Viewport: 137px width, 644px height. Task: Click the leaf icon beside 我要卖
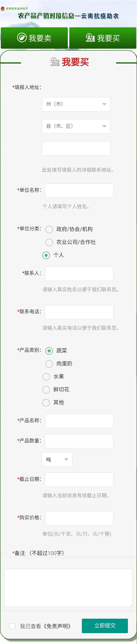coord(22,38)
